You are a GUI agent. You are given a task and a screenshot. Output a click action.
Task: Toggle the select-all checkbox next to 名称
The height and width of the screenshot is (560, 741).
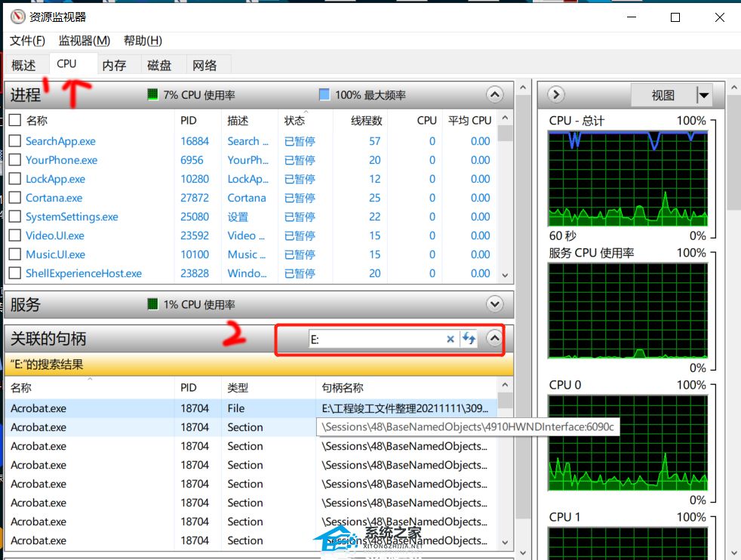click(15, 120)
